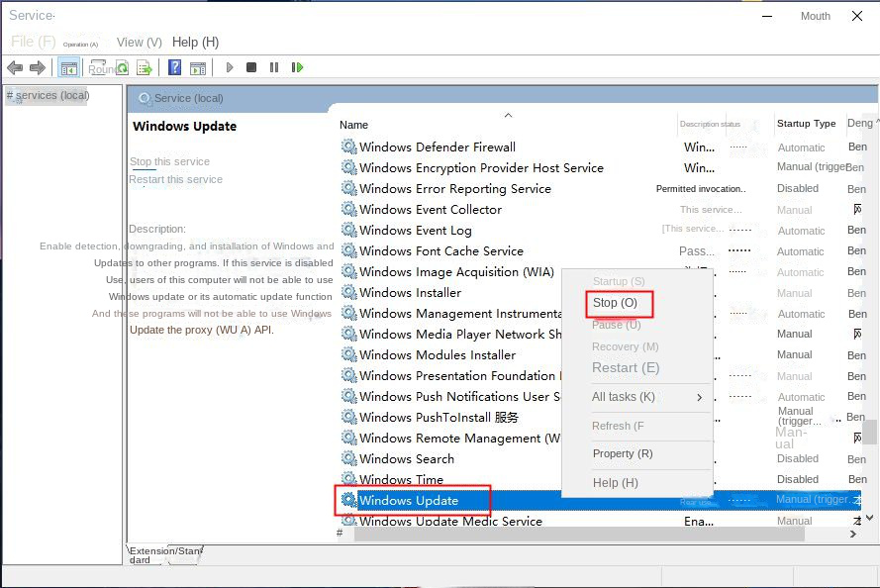Toggle the console tree panel icon
The image size is (880, 588).
coord(67,66)
